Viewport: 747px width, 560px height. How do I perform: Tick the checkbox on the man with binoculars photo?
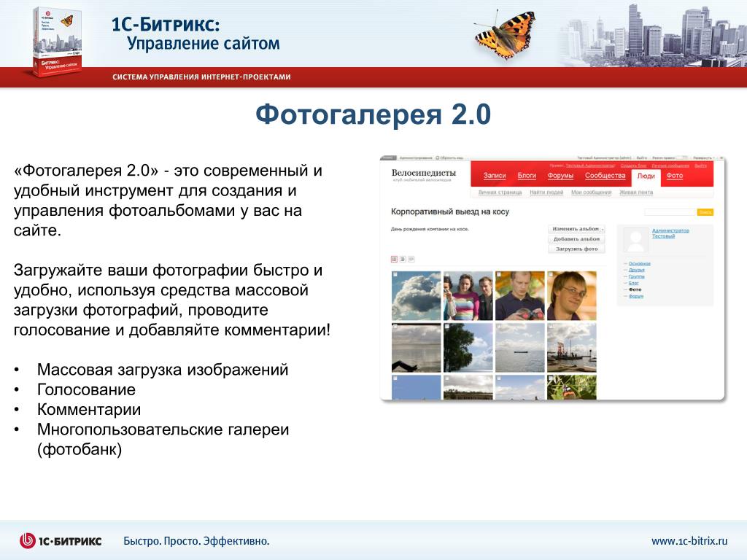tap(499, 275)
